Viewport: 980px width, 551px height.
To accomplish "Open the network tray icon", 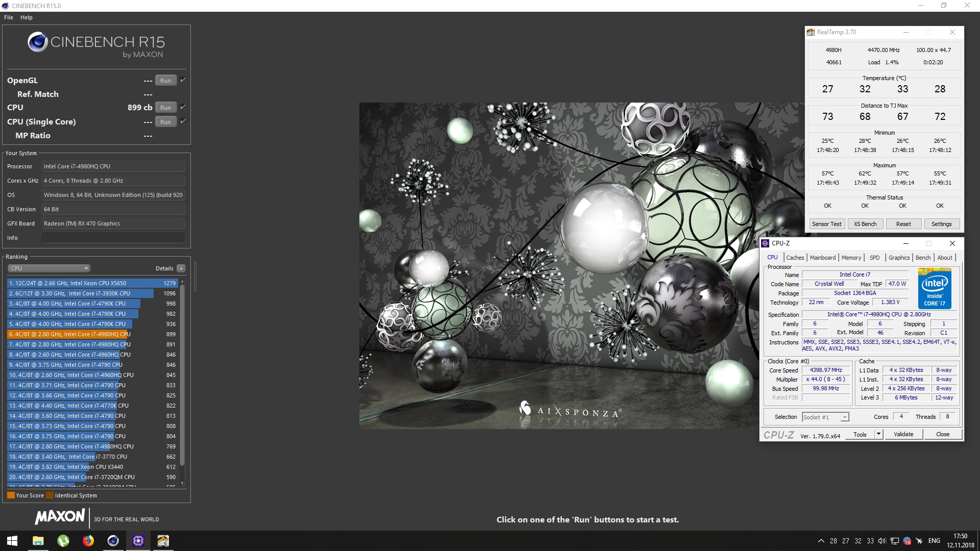I will [895, 541].
